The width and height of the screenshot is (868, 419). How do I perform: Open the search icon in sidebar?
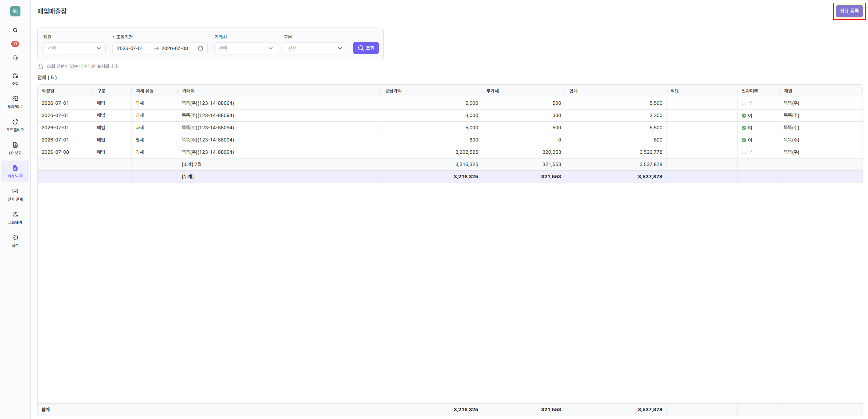click(x=15, y=30)
